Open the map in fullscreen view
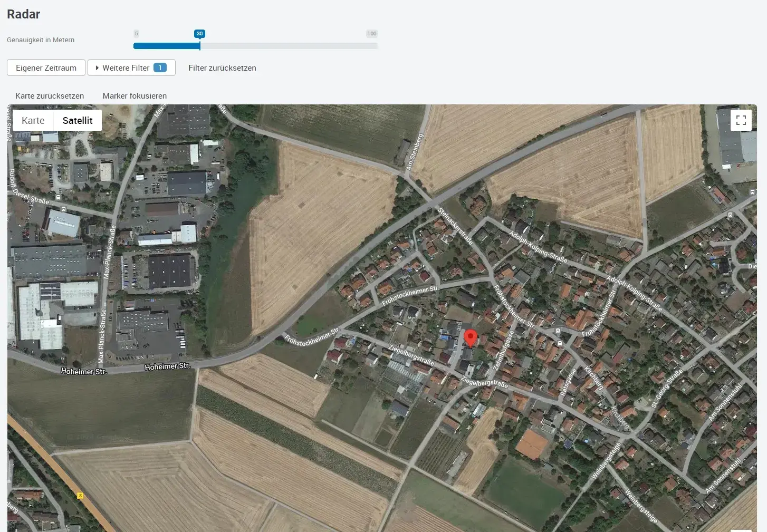Image resolution: width=767 pixels, height=532 pixels. [741, 120]
